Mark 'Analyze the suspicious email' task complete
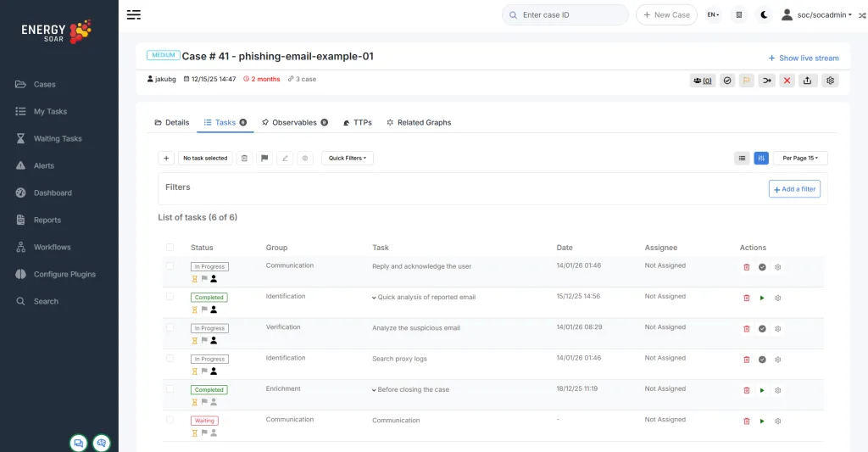868x452 pixels. (x=762, y=328)
